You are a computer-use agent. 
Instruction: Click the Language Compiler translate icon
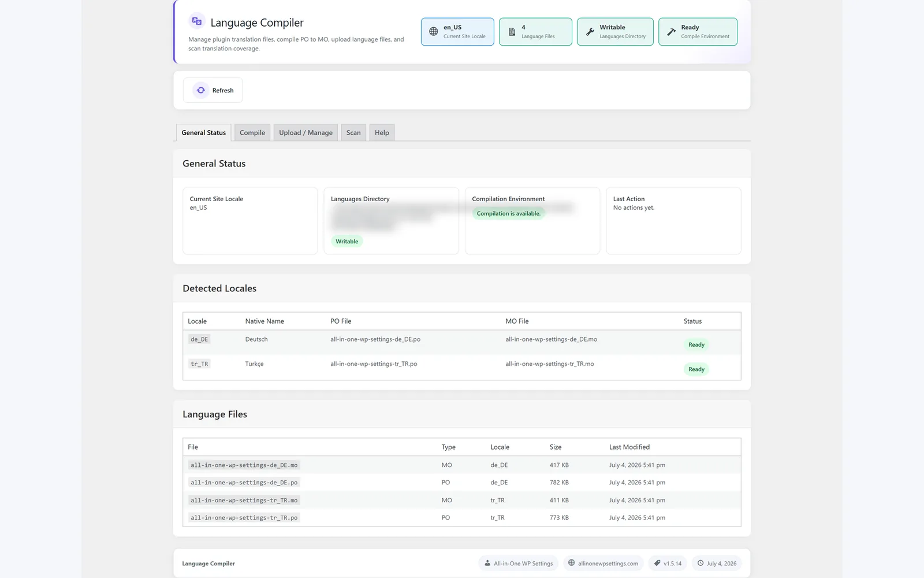coord(197,21)
